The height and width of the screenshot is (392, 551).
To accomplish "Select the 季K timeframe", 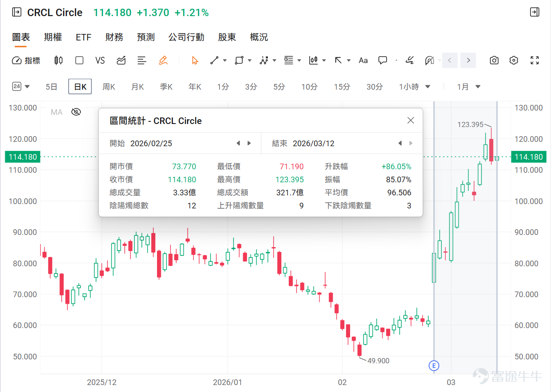I will point(166,87).
